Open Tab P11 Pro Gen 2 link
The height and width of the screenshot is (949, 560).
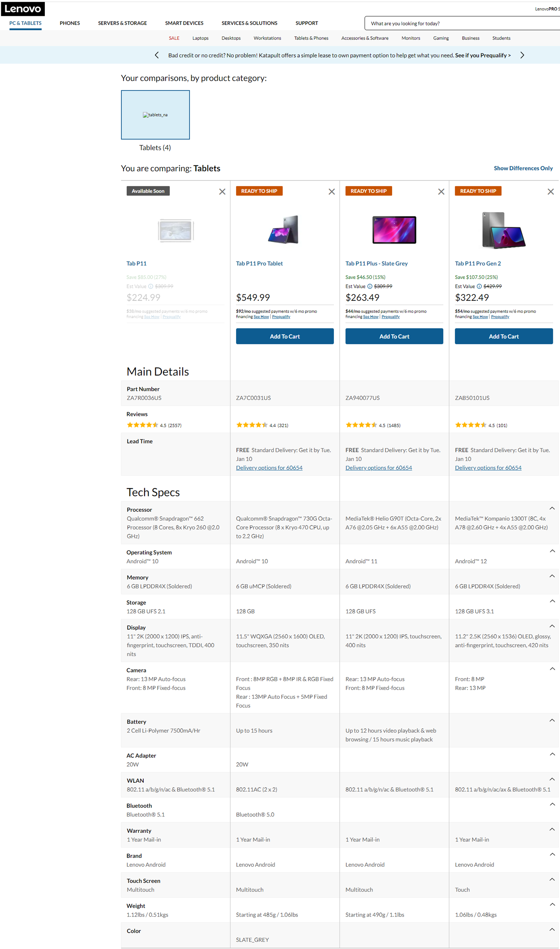coord(478,263)
